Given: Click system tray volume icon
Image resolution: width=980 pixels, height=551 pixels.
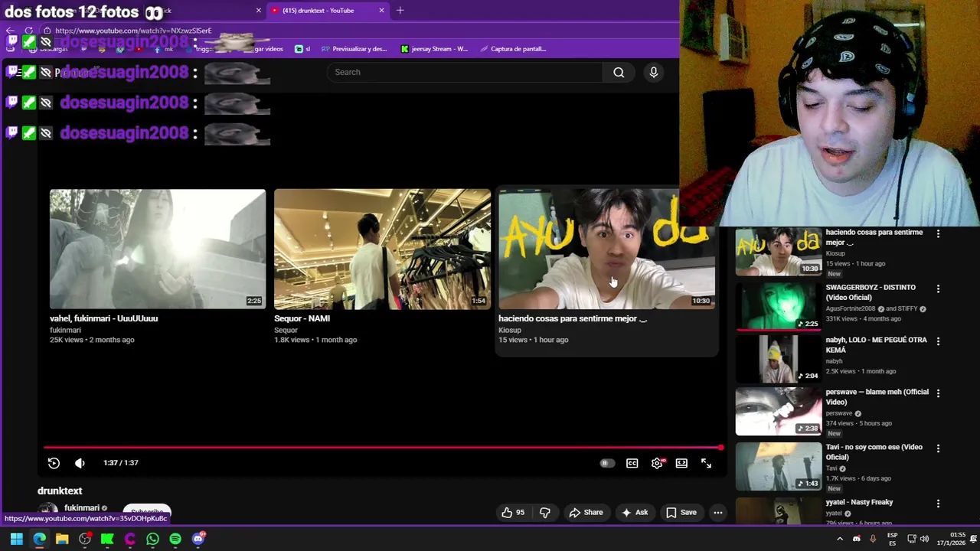Looking at the screenshot, I should (x=924, y=539).
